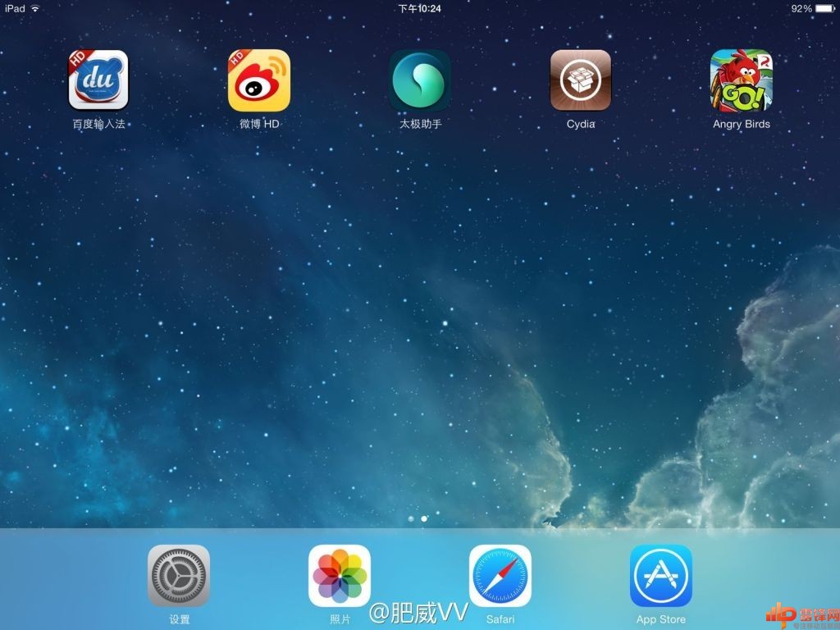840x630 pixels.
Task: Open the 太极助手 app icon
Action: pos(420,80)
